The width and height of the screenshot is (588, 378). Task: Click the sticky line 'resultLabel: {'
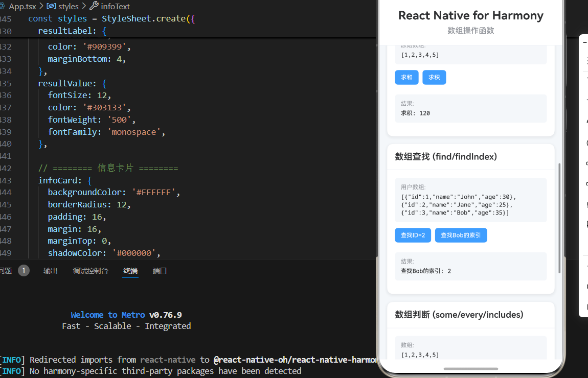[72, 31]
